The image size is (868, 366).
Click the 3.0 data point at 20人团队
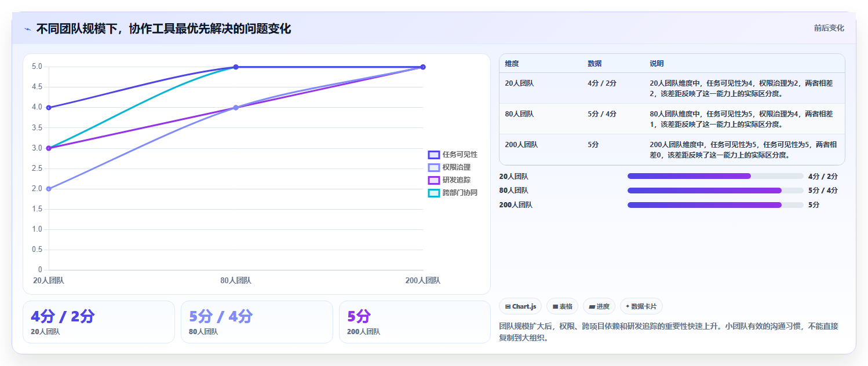[x=49, y=148]
